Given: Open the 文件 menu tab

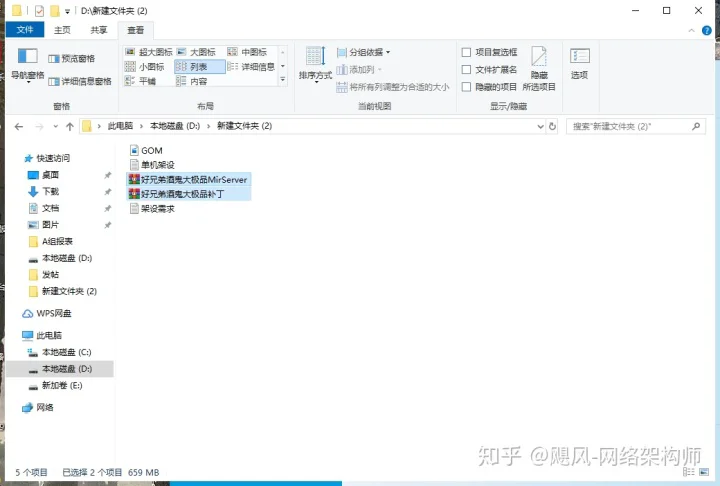Looking at the screenshot, I should [25, 30].
